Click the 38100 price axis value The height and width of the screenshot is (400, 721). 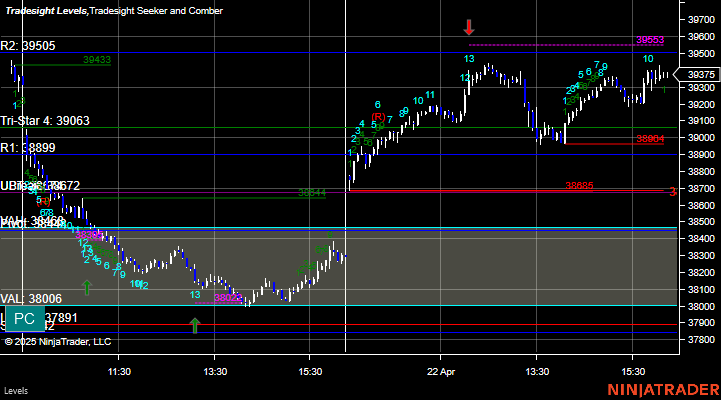701,290
